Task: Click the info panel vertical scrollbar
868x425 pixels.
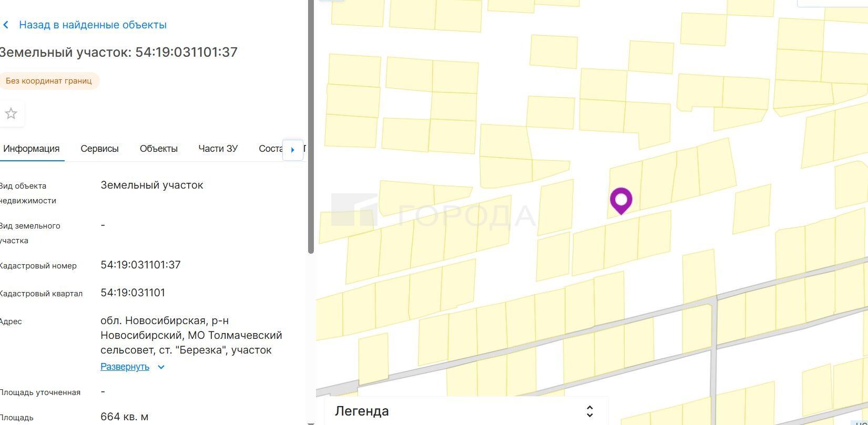Action: [311, 126]
